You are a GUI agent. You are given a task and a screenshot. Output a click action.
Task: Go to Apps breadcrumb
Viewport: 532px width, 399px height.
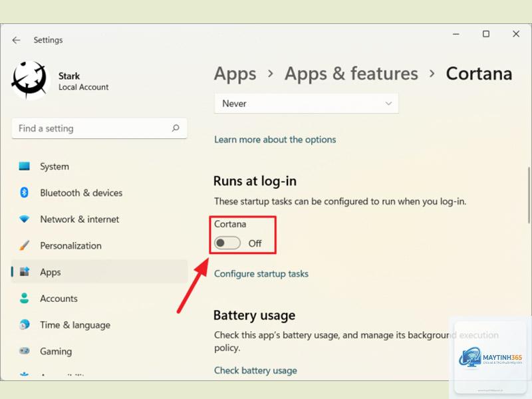coord(235,74)
